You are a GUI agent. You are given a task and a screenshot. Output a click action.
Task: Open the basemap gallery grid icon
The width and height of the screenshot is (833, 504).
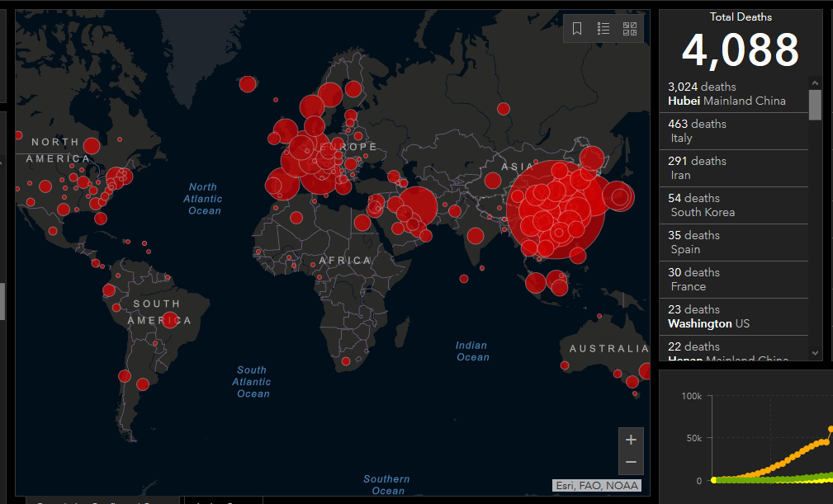point(630,29)
